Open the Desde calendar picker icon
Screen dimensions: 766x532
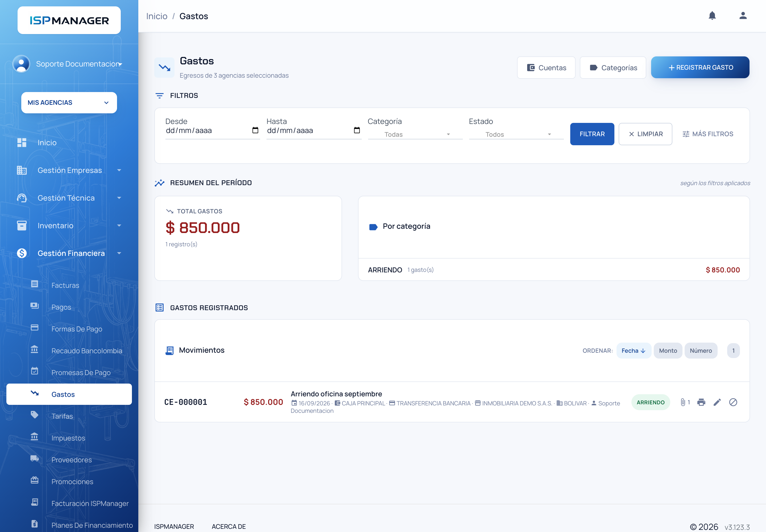pos(255,130)
